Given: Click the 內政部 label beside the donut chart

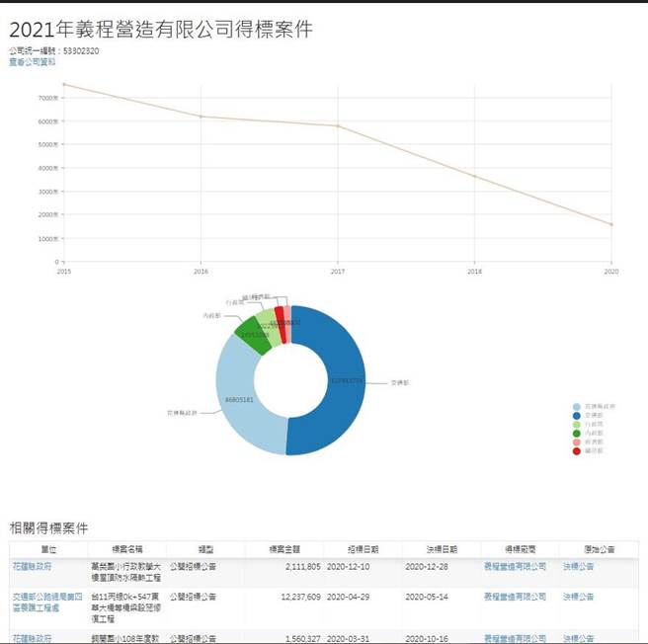Looking at the screenshot, I should click(x=211, y=315).
